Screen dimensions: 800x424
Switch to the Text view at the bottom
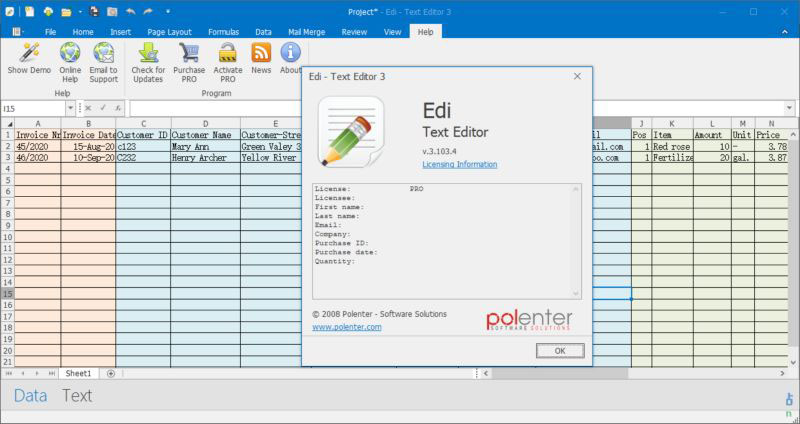[77, 395]
